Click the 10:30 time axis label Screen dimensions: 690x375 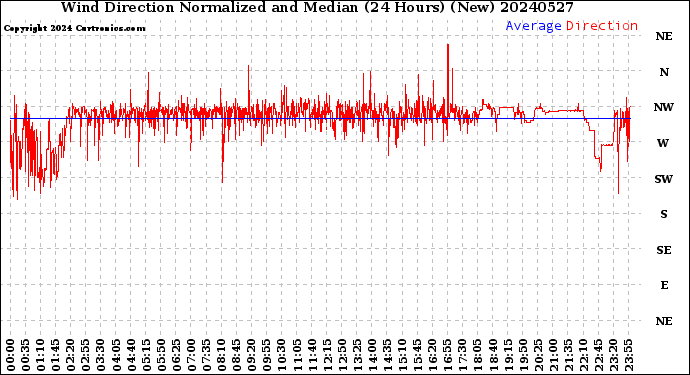pos(282,355)
